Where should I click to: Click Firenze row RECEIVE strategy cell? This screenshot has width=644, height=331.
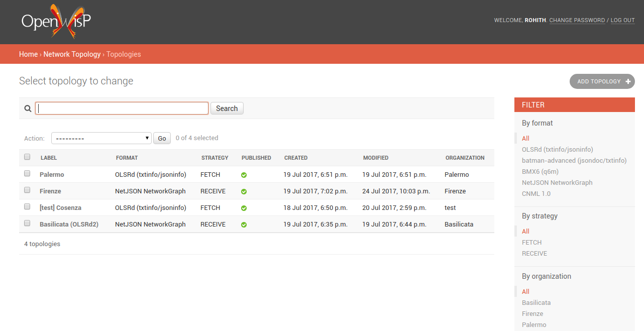(213, 191)
